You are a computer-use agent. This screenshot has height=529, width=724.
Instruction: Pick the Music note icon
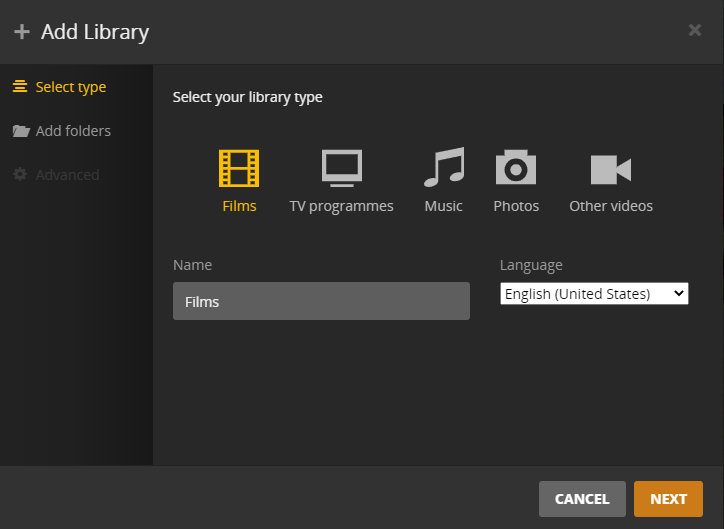(444, 167)
